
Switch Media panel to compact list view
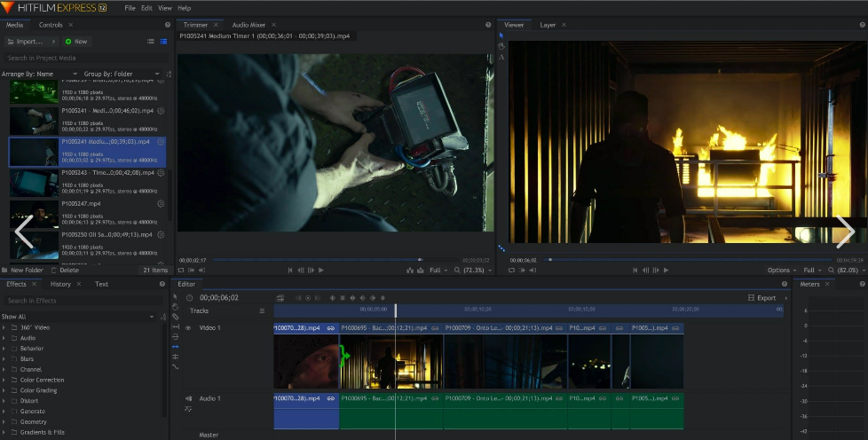[x=151, y=42]
